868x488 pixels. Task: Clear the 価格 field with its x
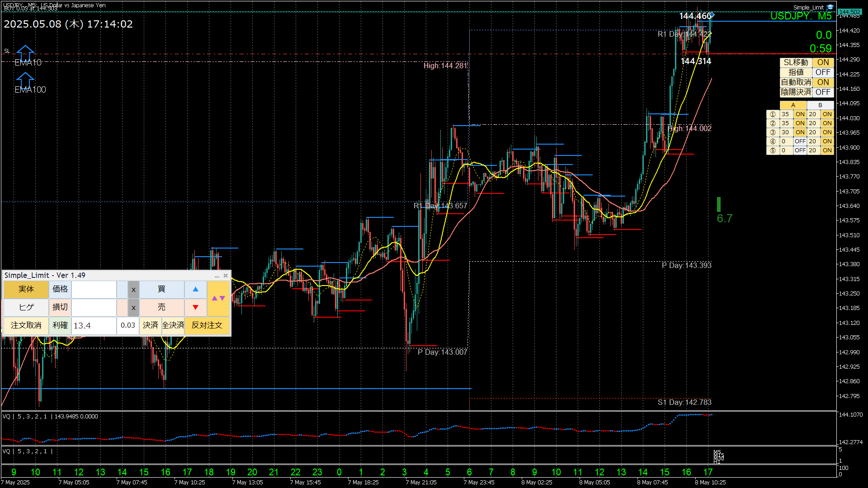click(x=133, y=290)
